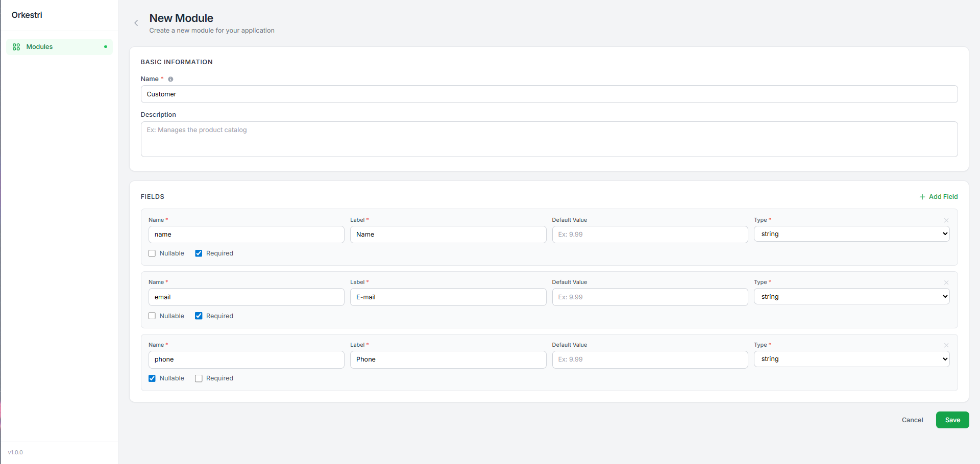Cancel creating the new module

(x=913, y=420)
